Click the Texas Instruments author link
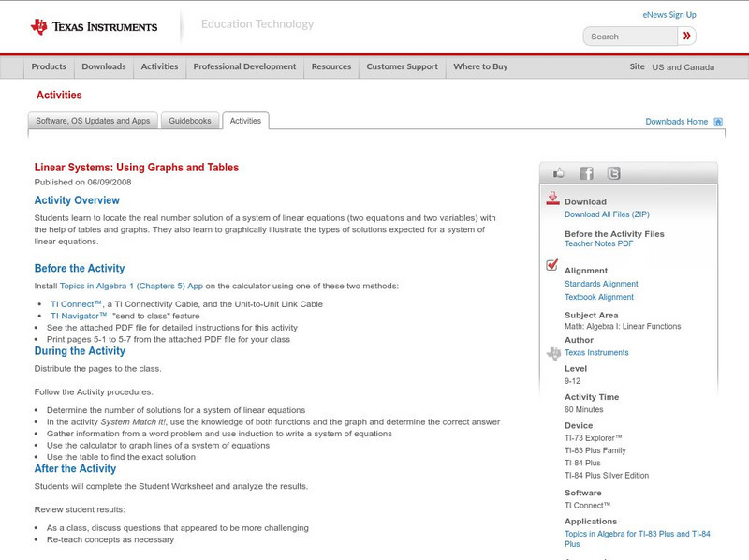 pyautogui.click(x=596, y=353)
